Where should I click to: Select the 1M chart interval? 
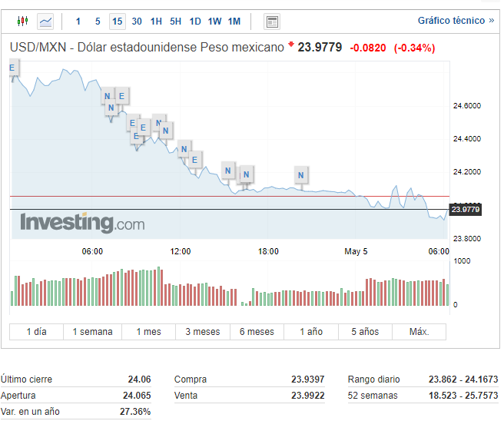coord(234,21)
